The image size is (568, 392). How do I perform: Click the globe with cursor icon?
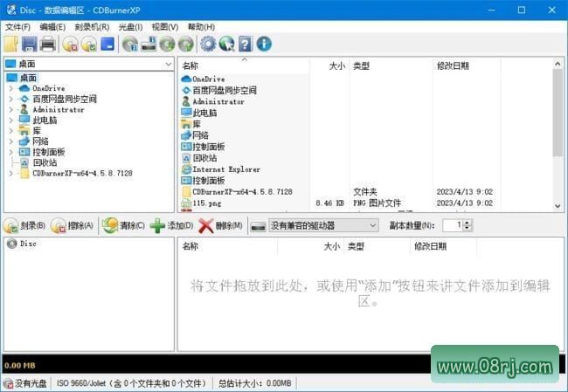(x=227, y=45)
